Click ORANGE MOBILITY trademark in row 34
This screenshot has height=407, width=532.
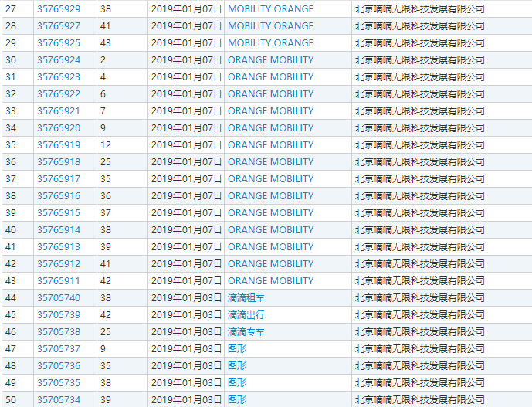point(270,128)
